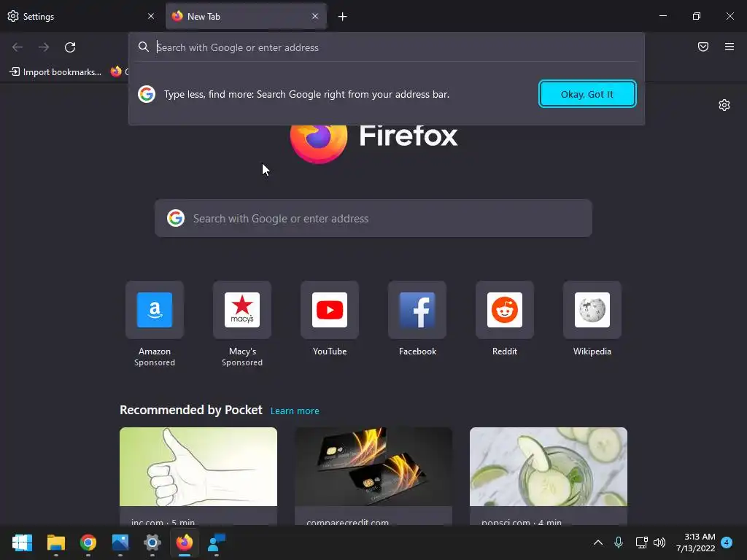The width and height of the screenshot is (747, 560).
Task: Go back with the back arrow
Action: (18, 47)
